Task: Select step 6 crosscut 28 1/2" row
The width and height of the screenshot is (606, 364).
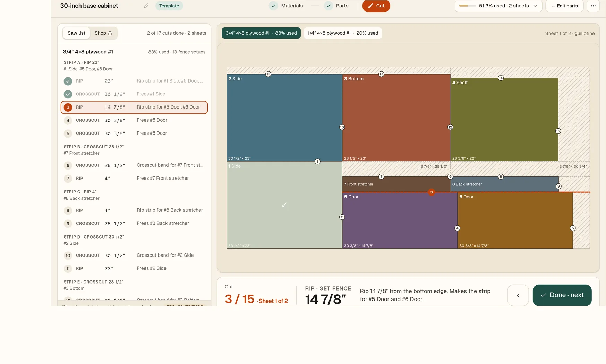Action: [x=134, y=165]
